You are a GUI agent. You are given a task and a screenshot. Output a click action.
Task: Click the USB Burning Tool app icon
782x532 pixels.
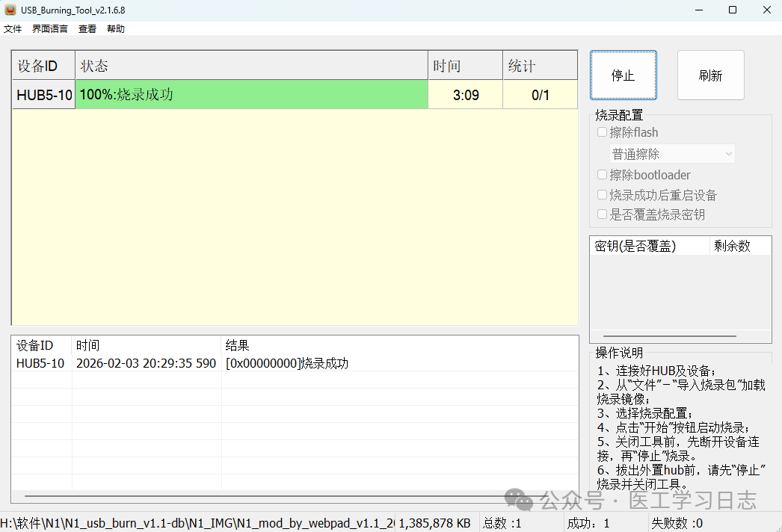[x=10, y=10]
